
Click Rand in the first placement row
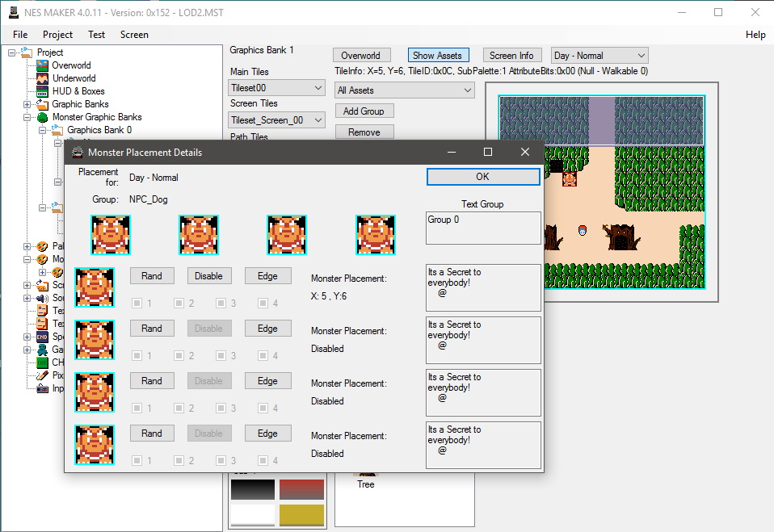point(152,276)
